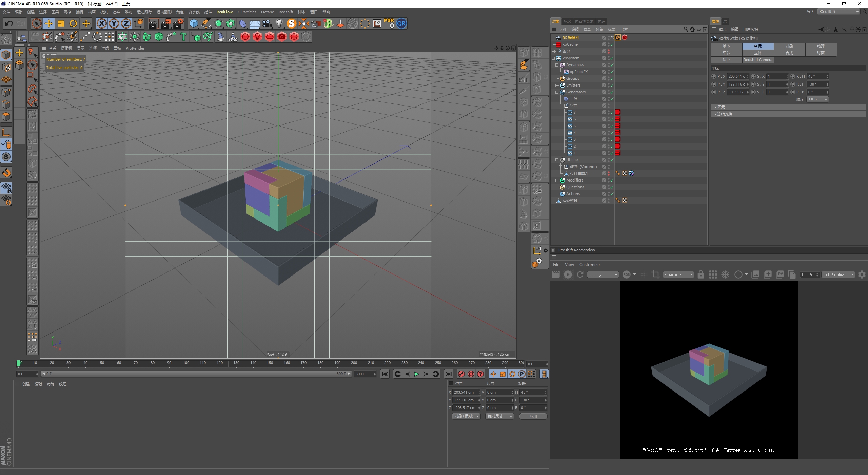Open the X-Particles menu

(246, 12)
